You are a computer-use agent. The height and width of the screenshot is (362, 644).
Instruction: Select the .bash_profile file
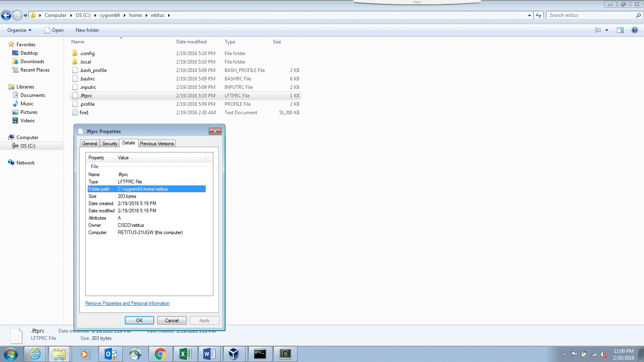pyautogui.click(x=93, y=70)
